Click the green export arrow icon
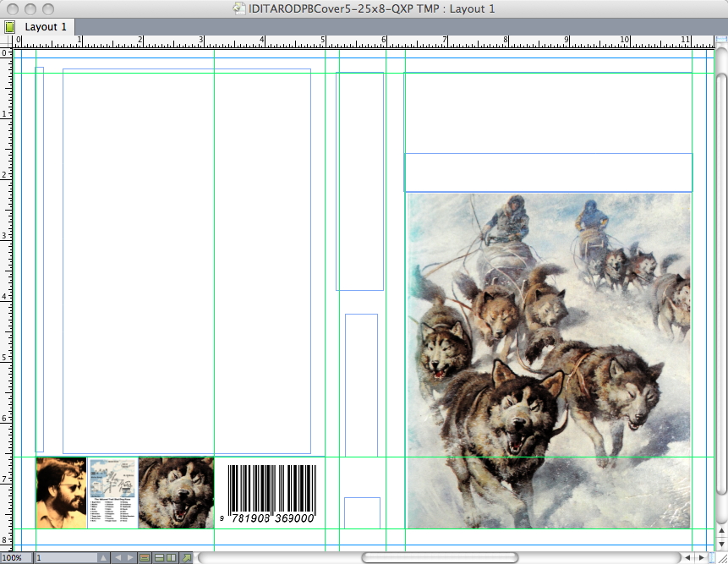This screenshot has height=564, width=728. pos(187,557)
